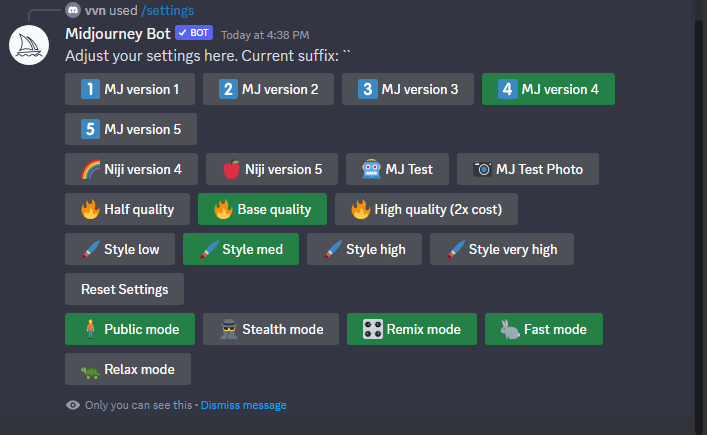Enable the MJ Test model
The width and height of the screenshot is (707, 435).
click(397, 169)
